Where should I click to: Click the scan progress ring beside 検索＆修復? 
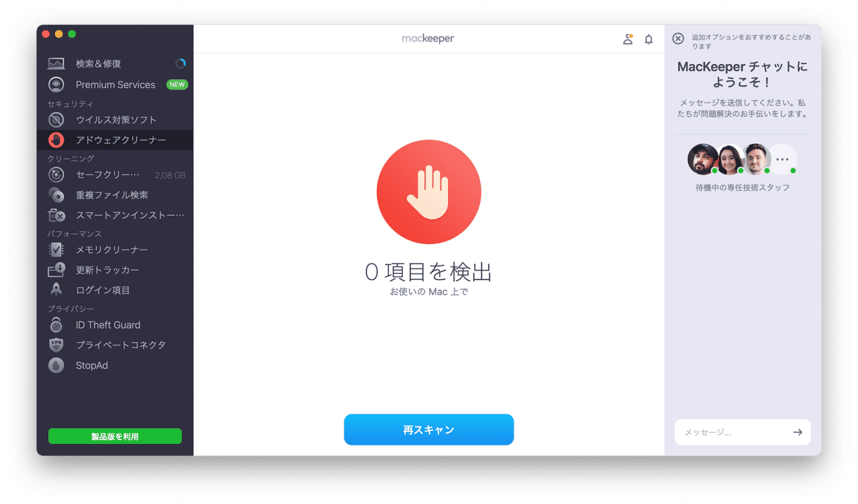pyautogui.click(x=181, y=63)
